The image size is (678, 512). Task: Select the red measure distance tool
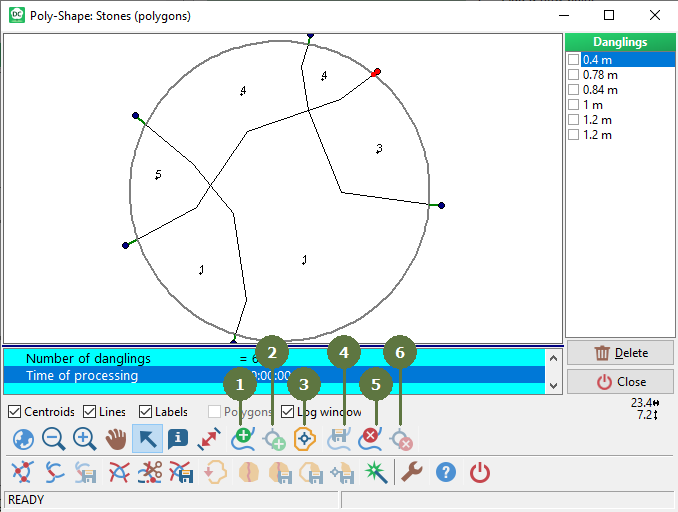[x=210, y=439]
